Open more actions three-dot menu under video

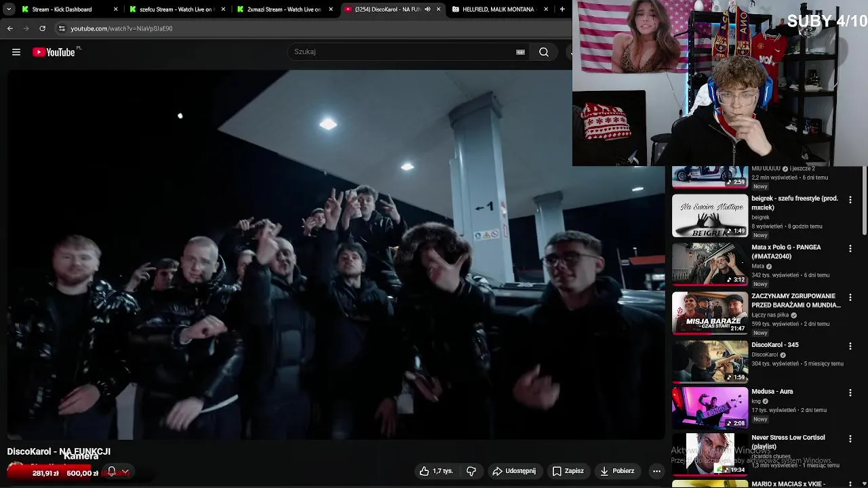click(x=656, y=471)
